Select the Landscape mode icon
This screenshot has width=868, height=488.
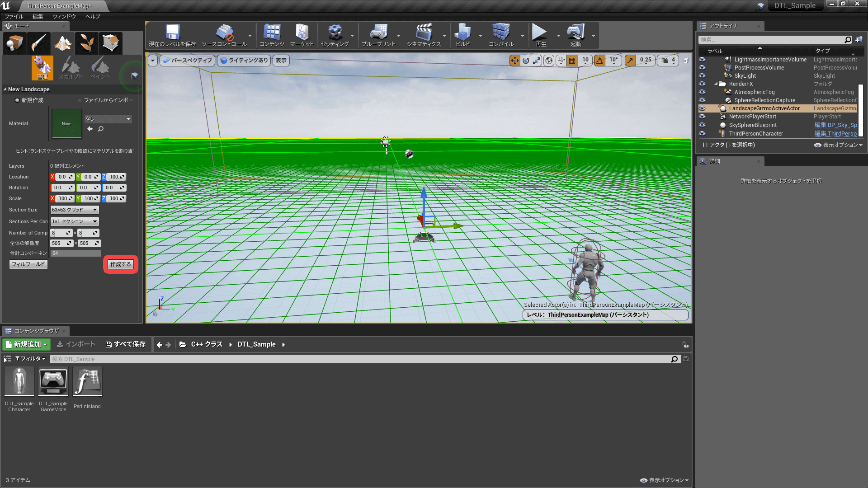coord(63,43)
